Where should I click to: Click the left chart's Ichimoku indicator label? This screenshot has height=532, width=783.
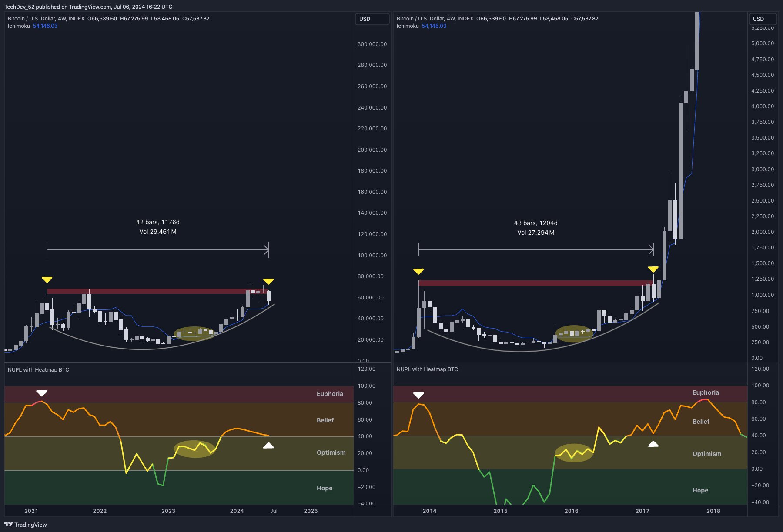click(19, 26)
